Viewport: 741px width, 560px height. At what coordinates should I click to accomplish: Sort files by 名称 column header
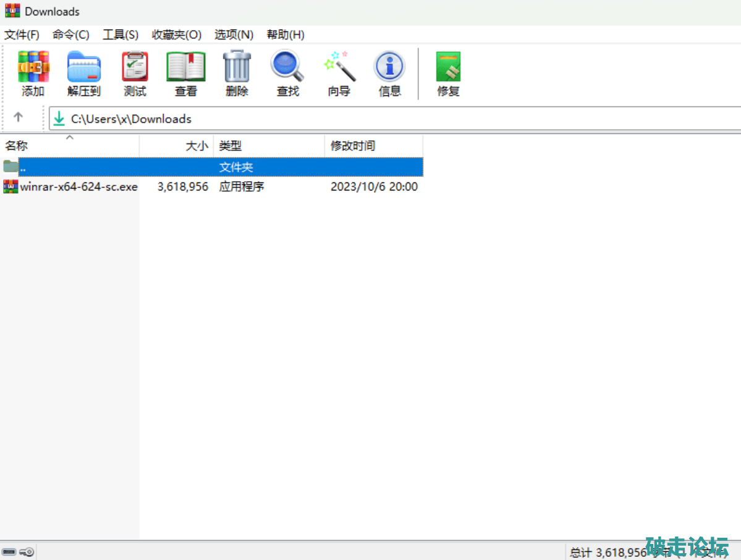(17, 146)
